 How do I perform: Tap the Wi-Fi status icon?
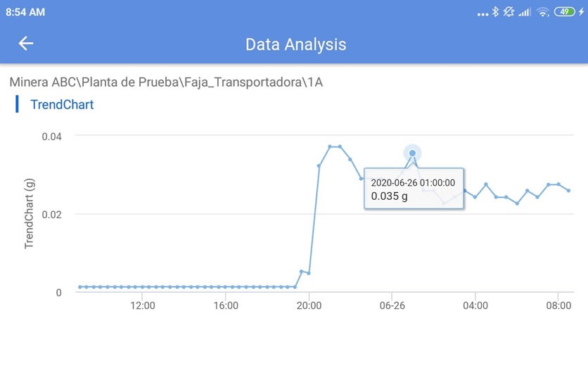(x=542, y=13)
